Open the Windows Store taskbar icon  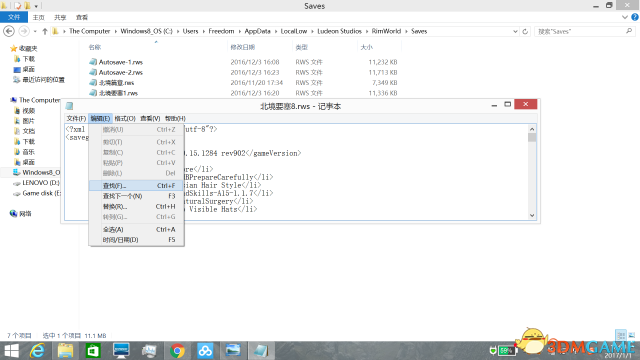pos(93,351)
